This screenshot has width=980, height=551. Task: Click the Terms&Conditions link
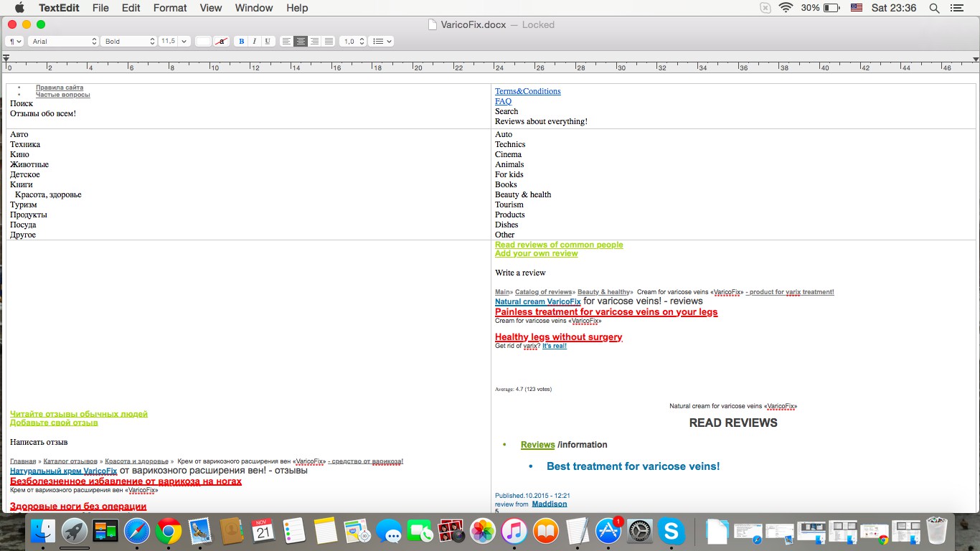(528, 91)
